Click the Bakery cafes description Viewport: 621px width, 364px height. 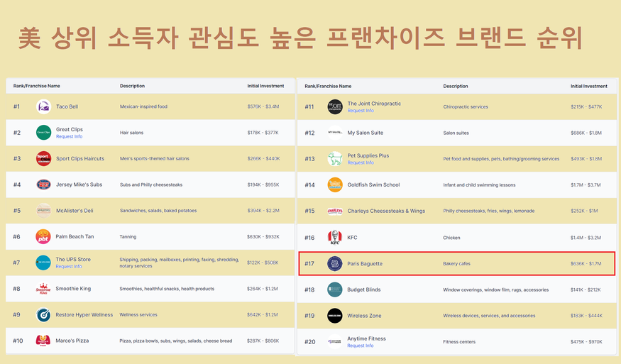coord(456,264)
